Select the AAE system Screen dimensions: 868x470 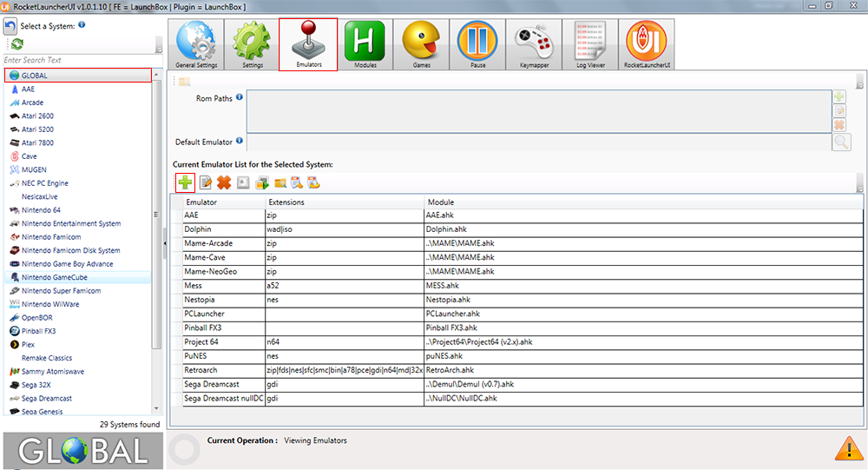click(x=77, y=89)
